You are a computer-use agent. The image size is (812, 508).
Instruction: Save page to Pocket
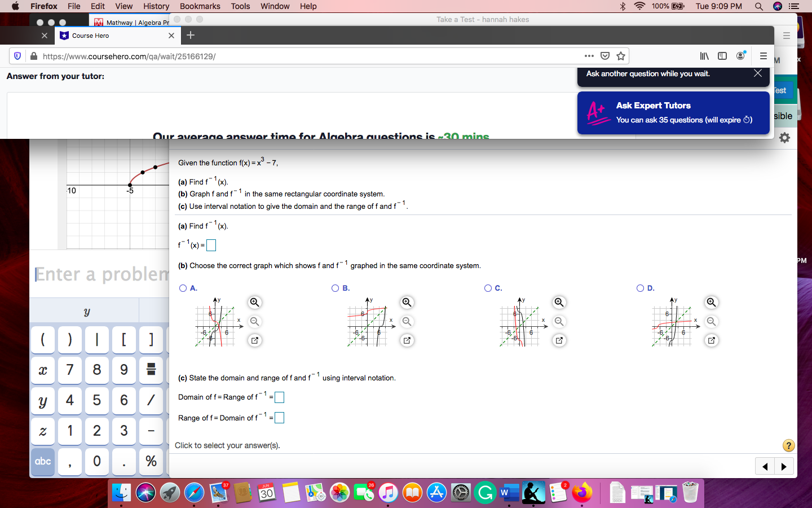(605, 56)
